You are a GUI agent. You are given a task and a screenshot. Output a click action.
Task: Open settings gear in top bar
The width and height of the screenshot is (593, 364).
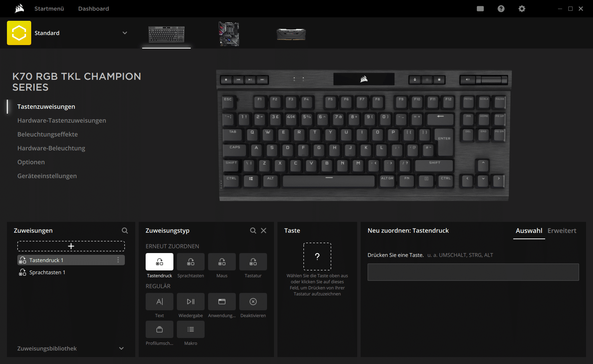coord(522,9)
